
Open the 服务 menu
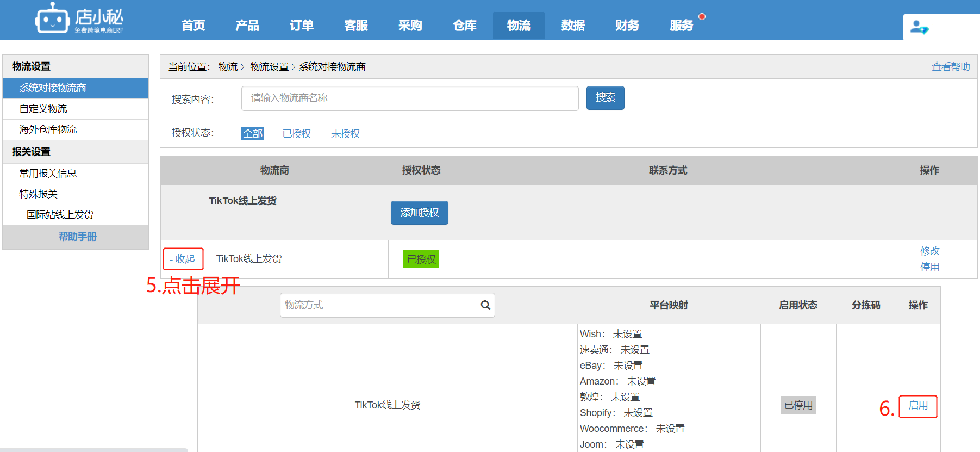(x=682, y=26)
